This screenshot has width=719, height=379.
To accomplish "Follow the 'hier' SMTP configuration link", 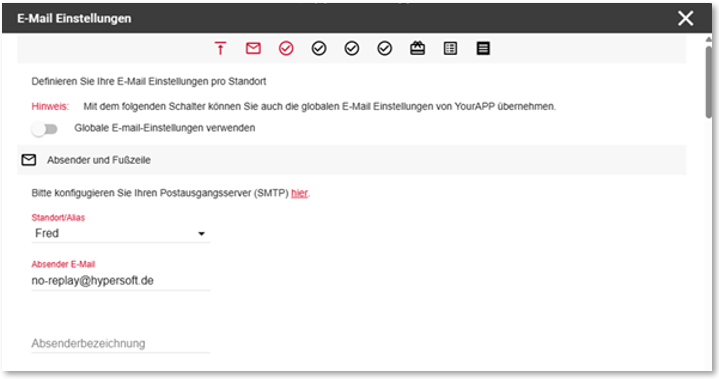I will [x=299, y=193].
